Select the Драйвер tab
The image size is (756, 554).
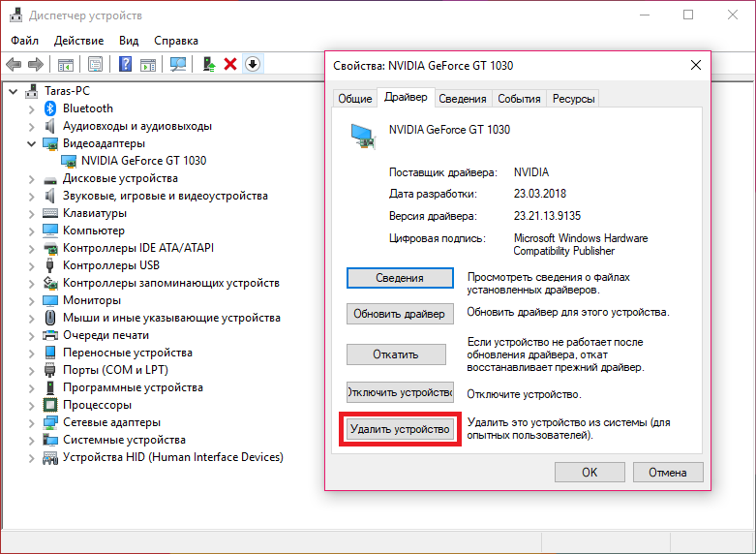(x=406, y=97)
